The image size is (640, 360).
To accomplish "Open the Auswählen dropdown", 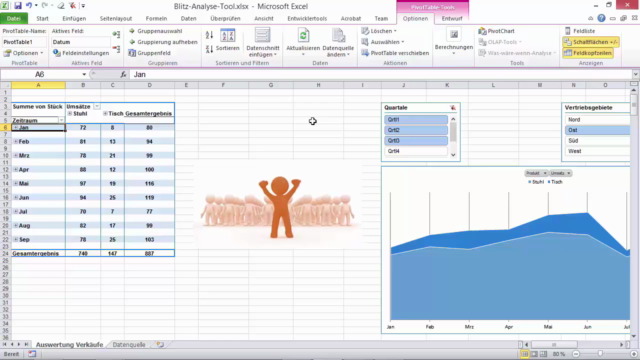I will pos(383,42).
